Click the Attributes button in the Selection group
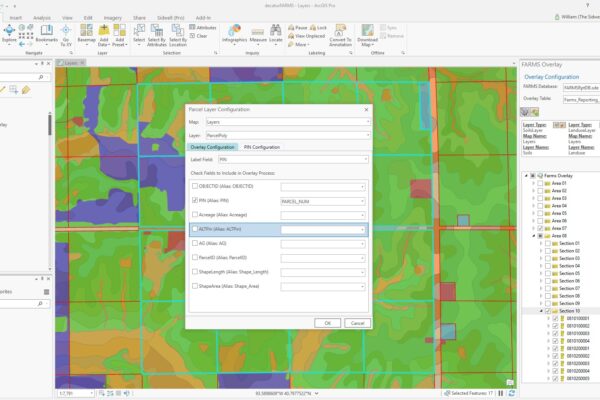The height and width of the screenshot is (400, 600). point(203,28)
